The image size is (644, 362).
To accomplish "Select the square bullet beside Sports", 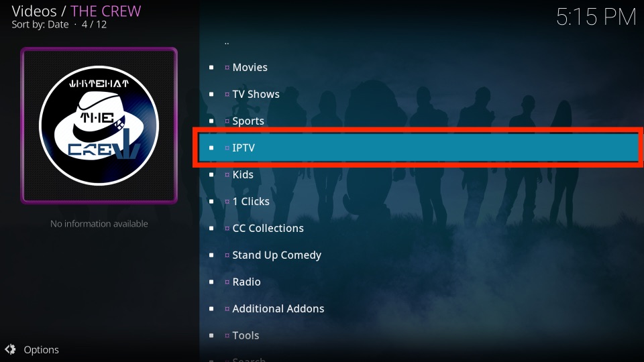I will point(211,121).
